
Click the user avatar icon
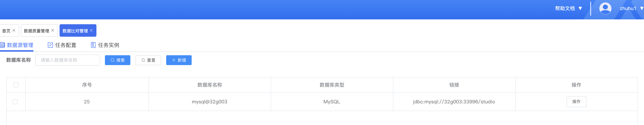pos(605,8)
